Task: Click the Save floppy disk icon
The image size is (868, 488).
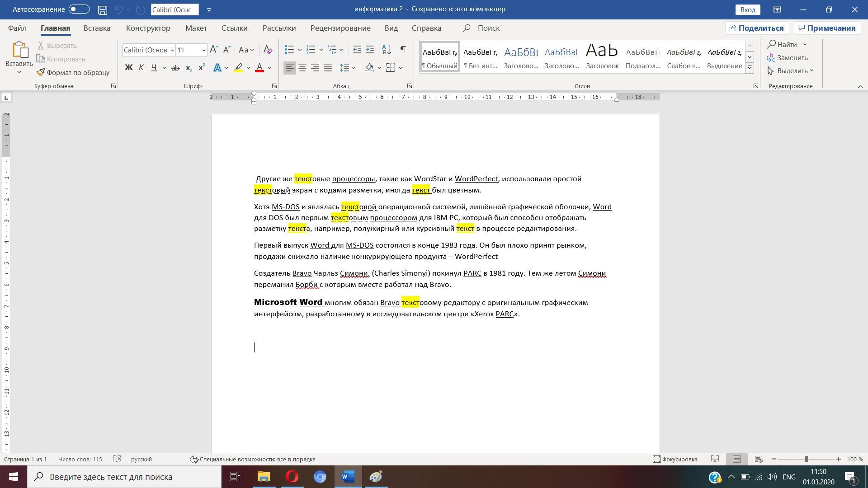Action: point(103,9)
